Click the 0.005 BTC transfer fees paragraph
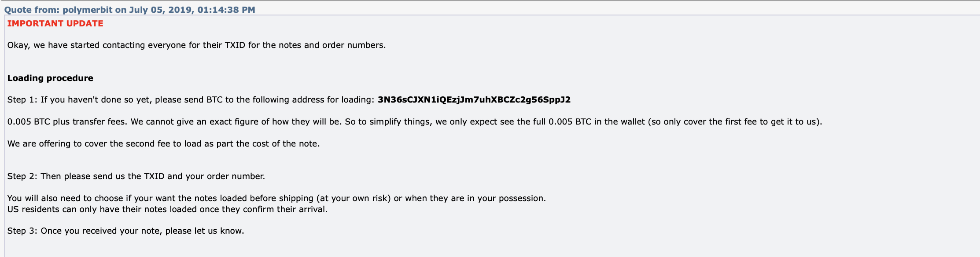Viewport: 980px width, 257px height. point(415,122)
